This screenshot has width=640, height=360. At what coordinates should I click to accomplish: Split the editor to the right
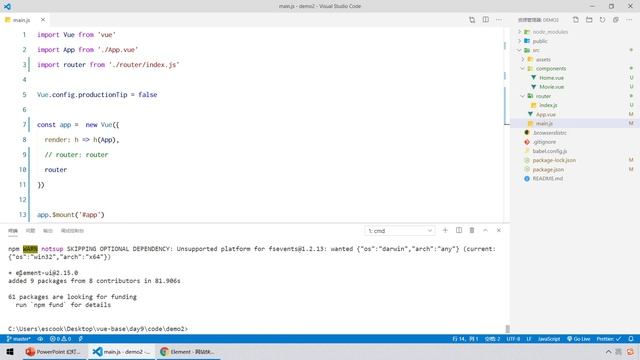pyautogui.click(x=485, y=20)
